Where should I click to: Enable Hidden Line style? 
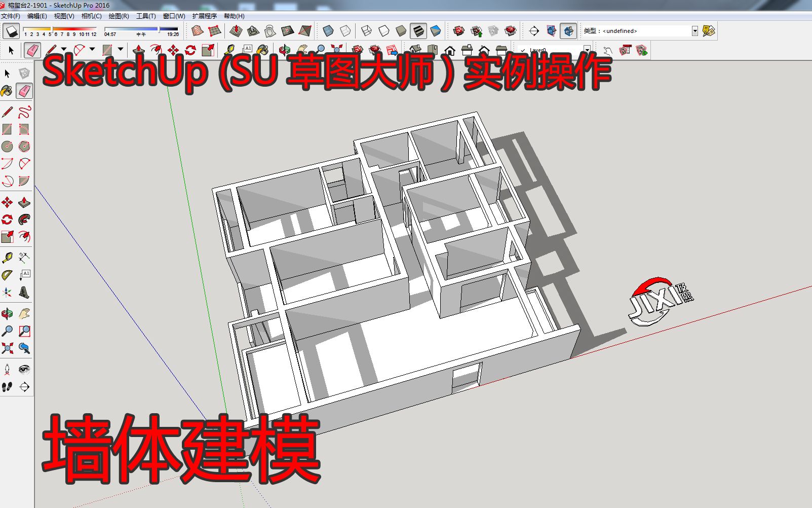point(383,31)
